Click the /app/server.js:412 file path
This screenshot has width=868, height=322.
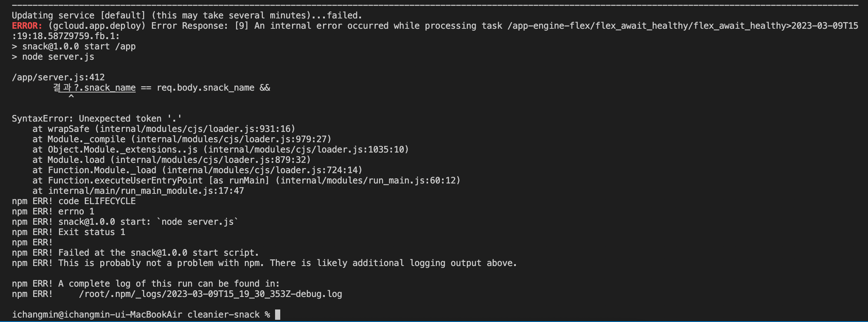tap(58, 77)
